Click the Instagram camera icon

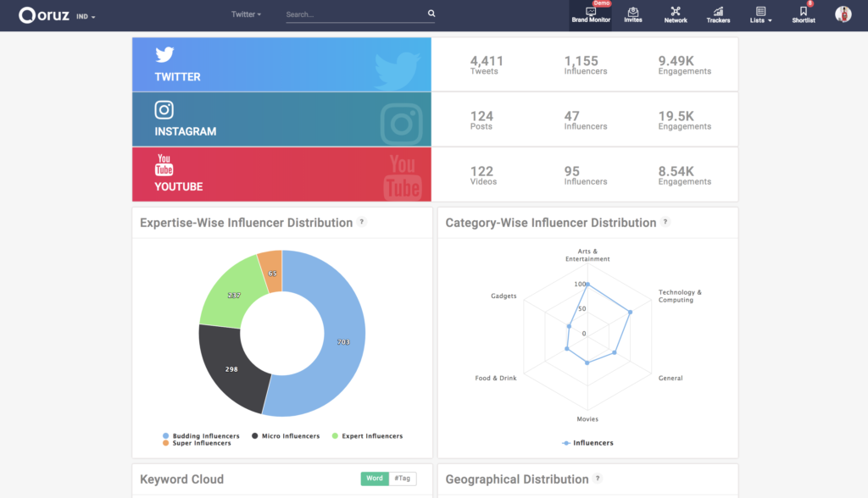pyautogui.click(x=164, y=109)
